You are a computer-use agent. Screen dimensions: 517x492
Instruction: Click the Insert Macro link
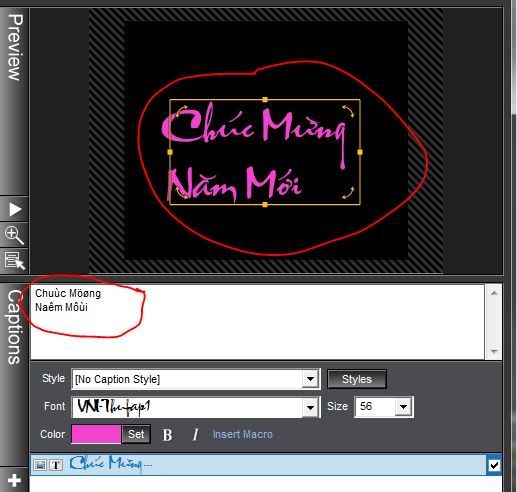tap(243, 434)
